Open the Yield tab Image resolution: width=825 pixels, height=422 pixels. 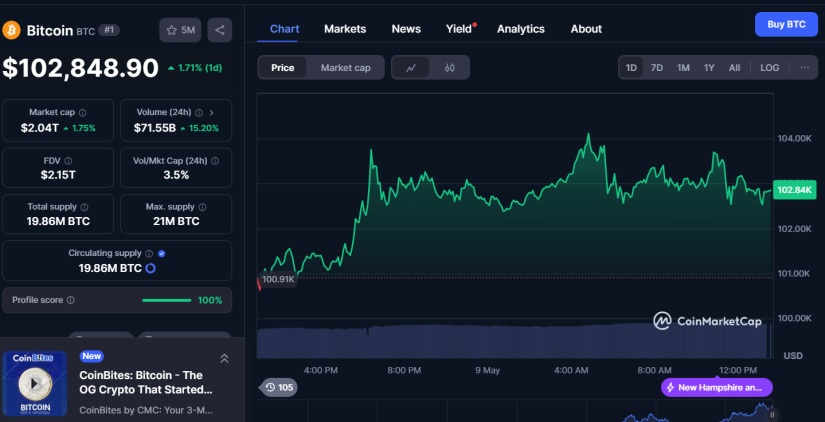tap(459, 29)
